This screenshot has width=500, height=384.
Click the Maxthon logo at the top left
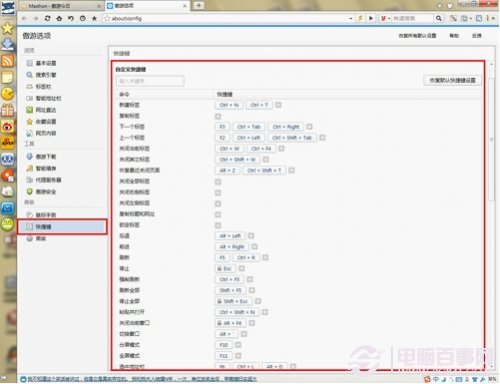8,8
